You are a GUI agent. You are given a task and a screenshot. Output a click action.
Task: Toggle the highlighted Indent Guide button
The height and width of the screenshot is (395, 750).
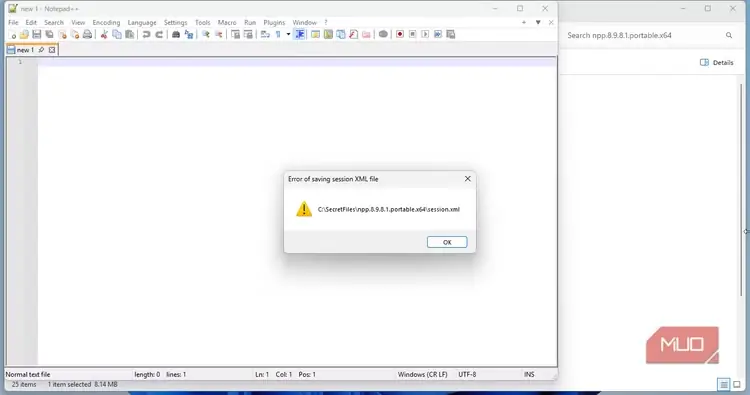tap(300, 34)
